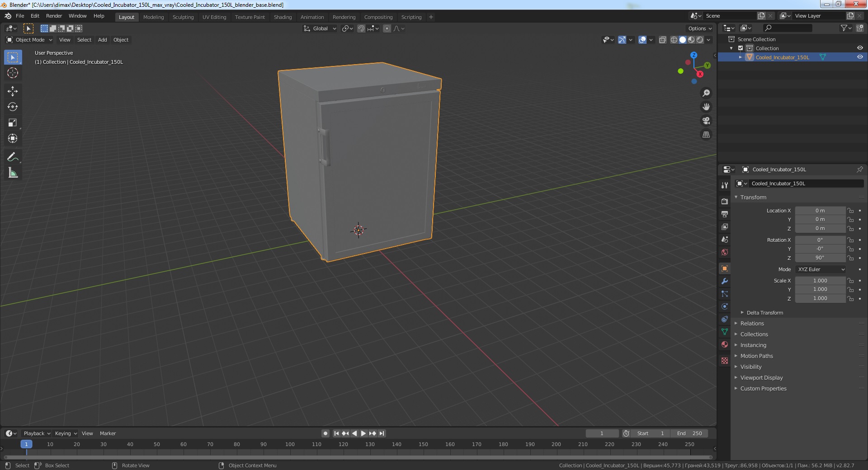
Task: Select the Annotate tool
Action: pos(13,157)
